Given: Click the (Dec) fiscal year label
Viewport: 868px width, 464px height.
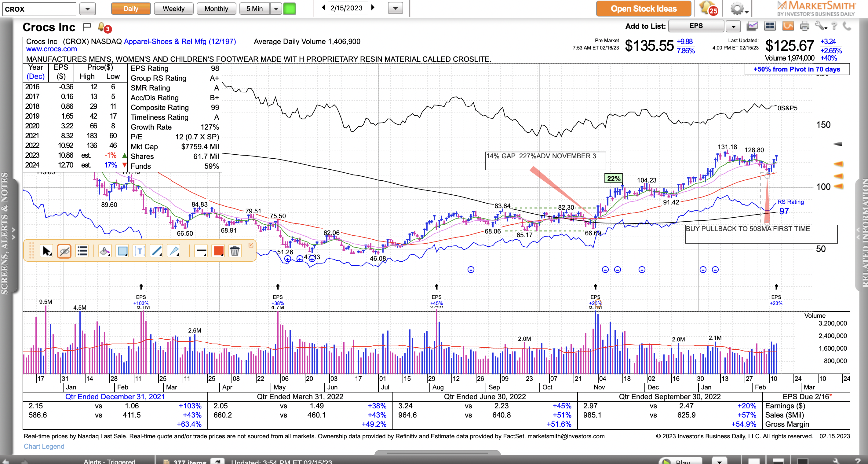Looking at the screenshot, I should pos(35,76).
